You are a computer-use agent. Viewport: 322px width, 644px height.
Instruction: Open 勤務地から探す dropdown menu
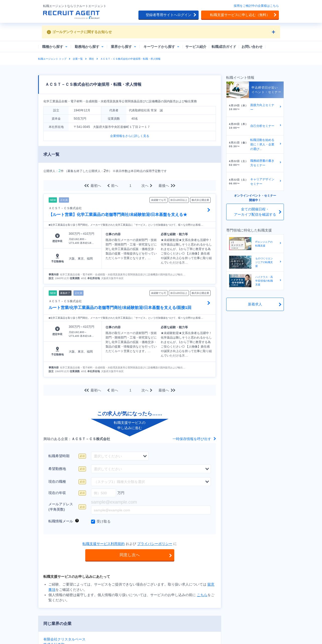[89, 47]
